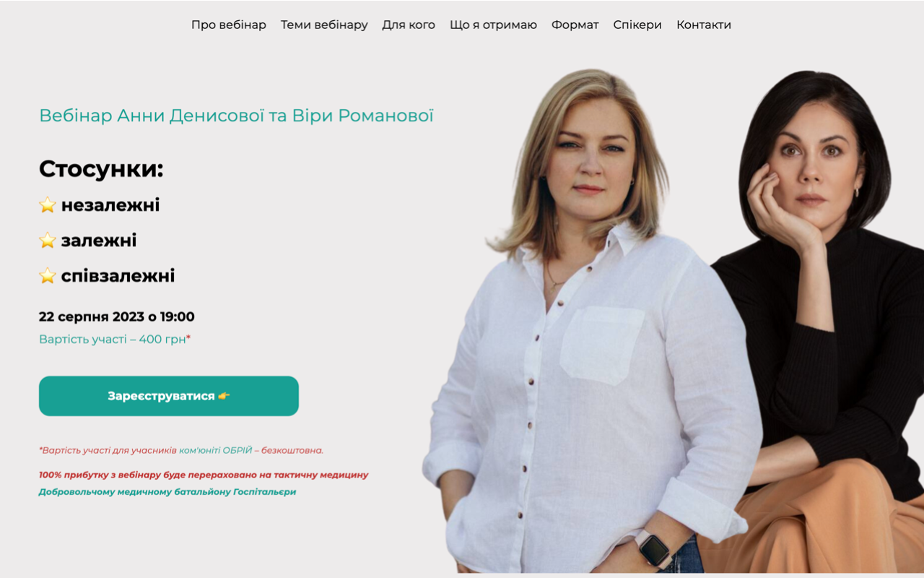Open the Про вебінар menu item
924x578 pixels.
228,25
